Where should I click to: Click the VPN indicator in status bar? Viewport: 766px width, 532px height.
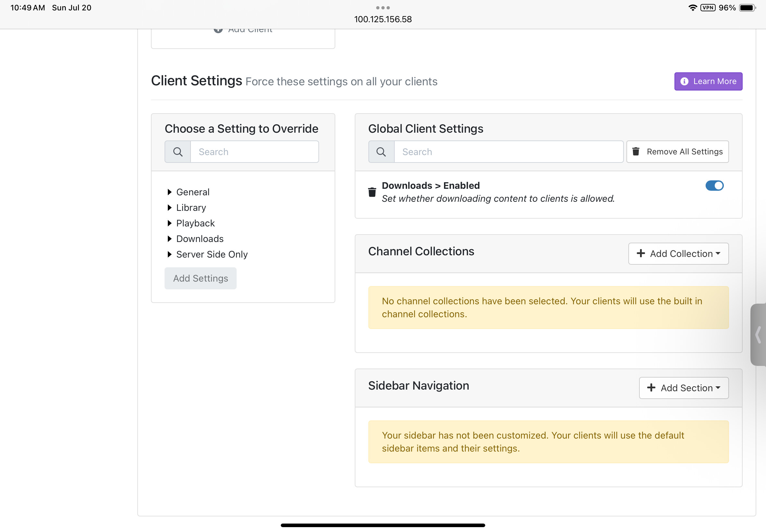(708, 8)
